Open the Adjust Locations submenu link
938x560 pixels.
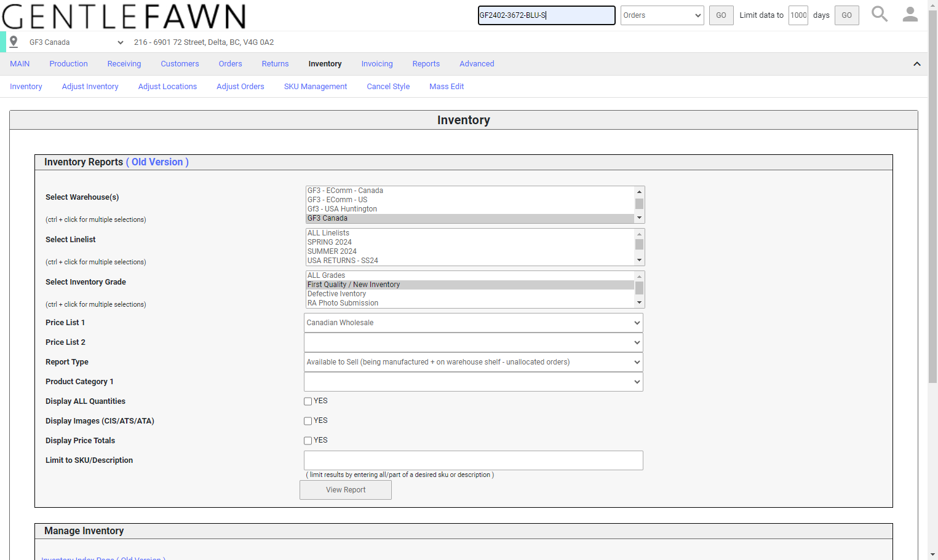click(167, 87)
